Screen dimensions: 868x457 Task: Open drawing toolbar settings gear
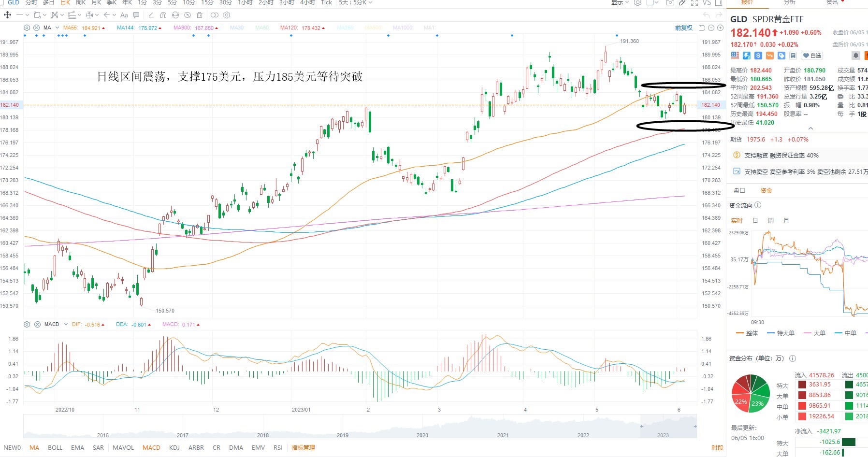[226, 15]
